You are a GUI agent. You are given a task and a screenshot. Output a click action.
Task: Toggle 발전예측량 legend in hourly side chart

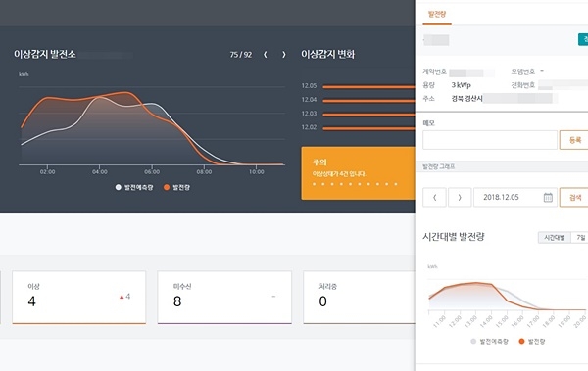tap(489, 341)
